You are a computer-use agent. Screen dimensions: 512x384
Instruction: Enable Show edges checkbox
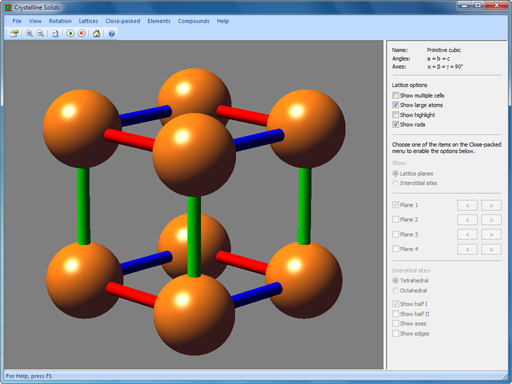(395, 333)
